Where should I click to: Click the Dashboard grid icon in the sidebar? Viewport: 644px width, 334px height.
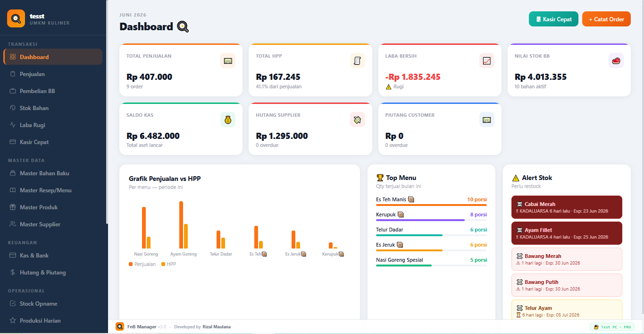click(x=13, y=57)
